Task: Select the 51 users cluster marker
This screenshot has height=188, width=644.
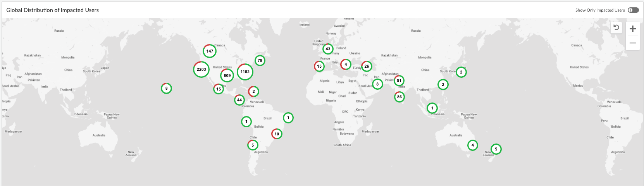Action: click(399, 80)
